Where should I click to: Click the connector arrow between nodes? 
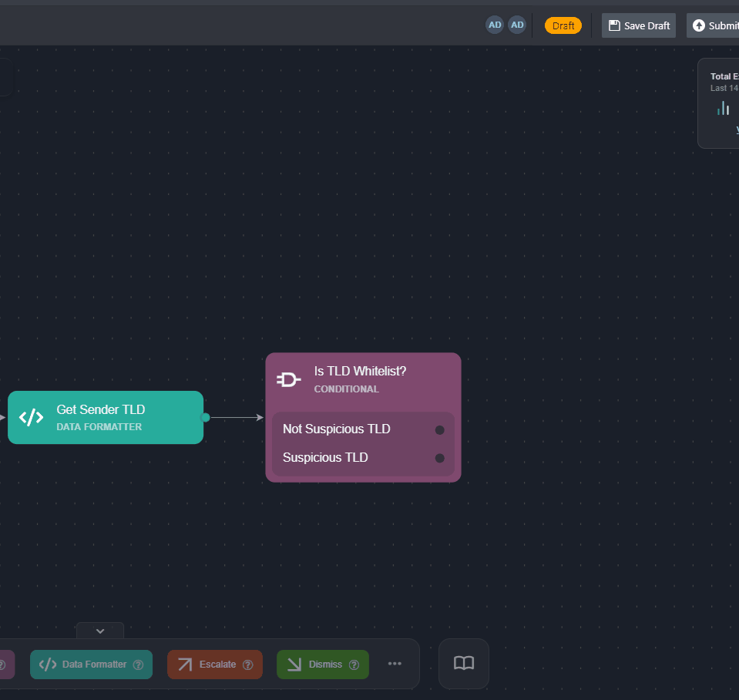(237, 417)
